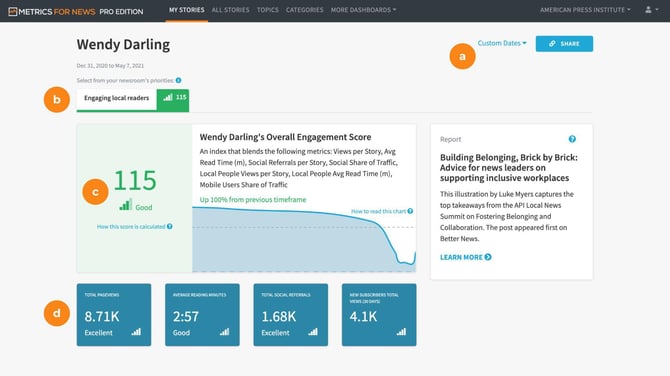670x376 pixels.
Task: Click the large 115 engagement score
Action: click(135, 180)
